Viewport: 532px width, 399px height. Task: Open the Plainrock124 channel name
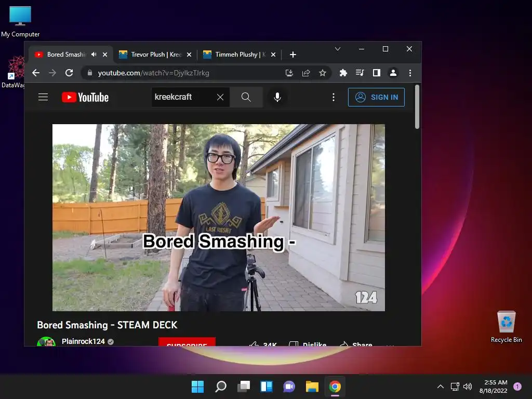[83, 341]
